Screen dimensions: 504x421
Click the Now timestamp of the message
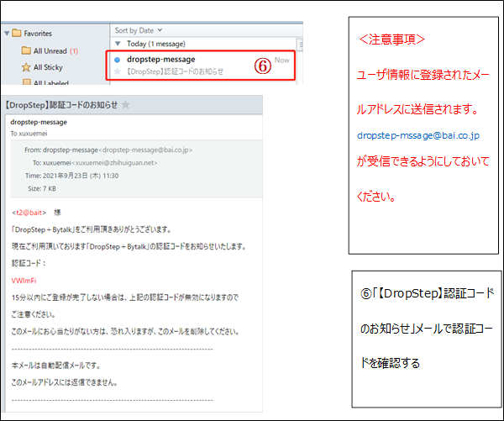click(282, 61)
